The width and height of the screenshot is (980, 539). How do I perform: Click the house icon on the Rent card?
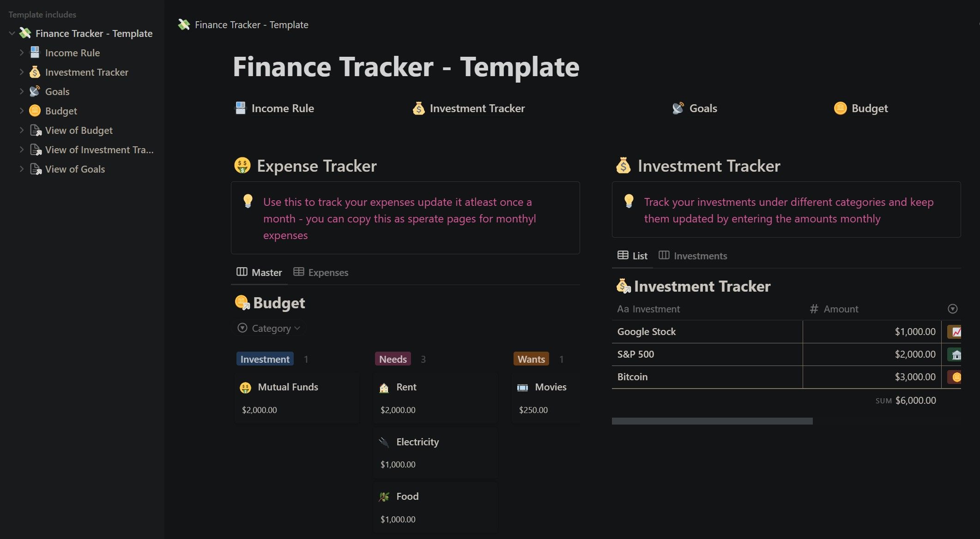click(x=384, y=387)
